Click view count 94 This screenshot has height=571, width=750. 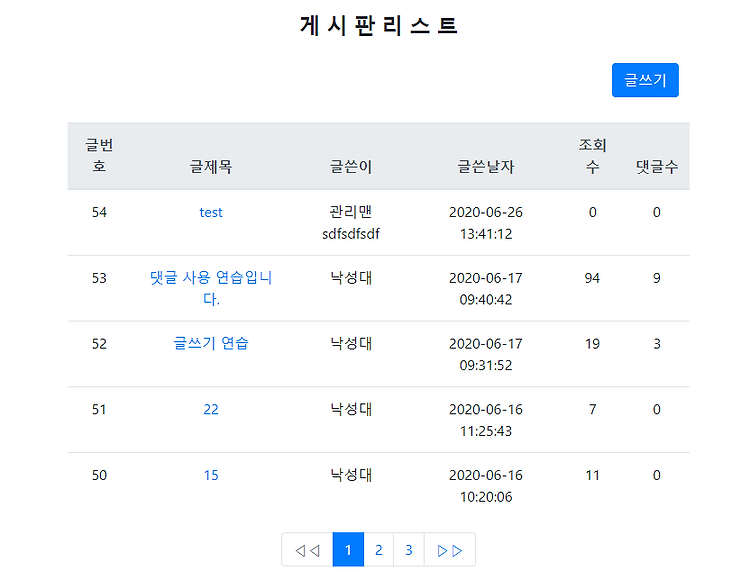tap(592, 278)
